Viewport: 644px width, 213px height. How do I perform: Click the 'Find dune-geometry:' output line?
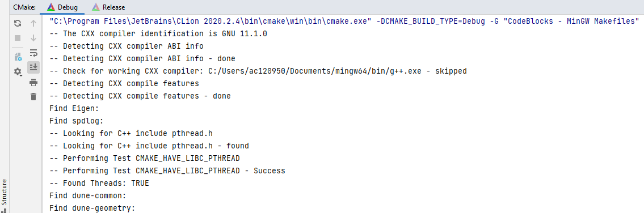92,208
